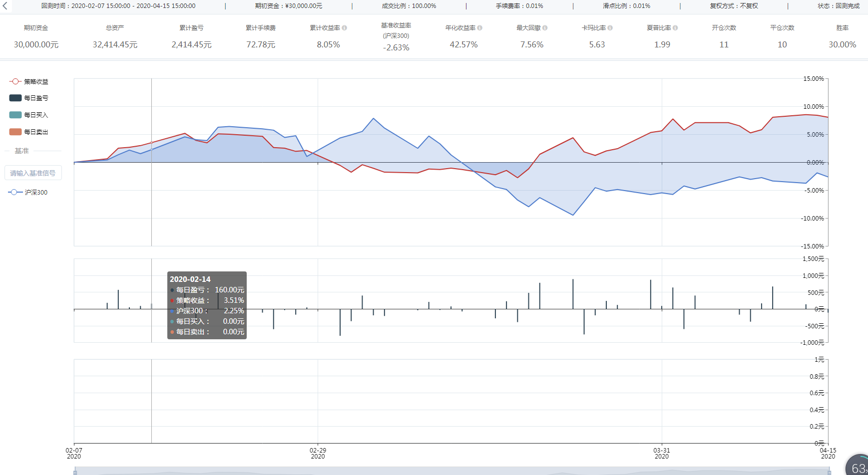This screenshot has width=868, height=475.
Task: Click the benchmark return value -2.63%
Action: point(396,48)
